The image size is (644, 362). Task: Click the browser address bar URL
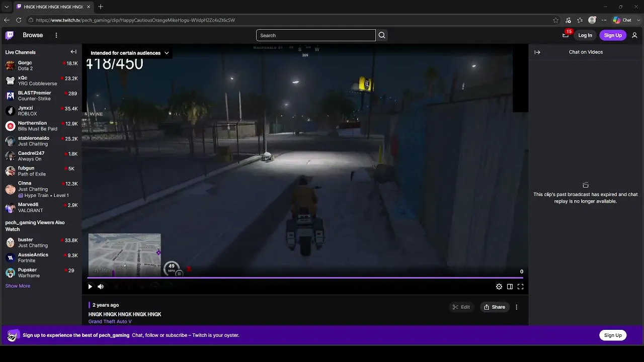[x=135, y=20]
